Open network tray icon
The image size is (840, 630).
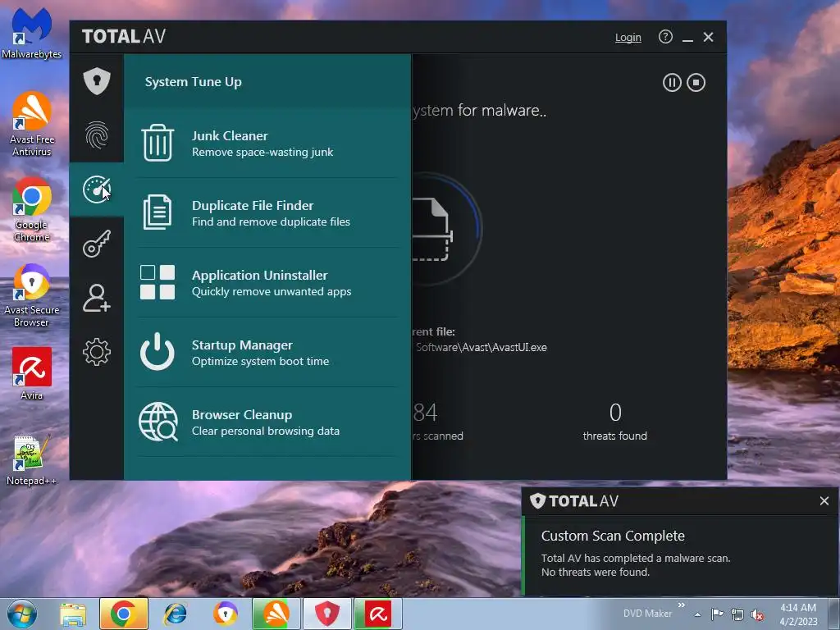coord(737,614)
